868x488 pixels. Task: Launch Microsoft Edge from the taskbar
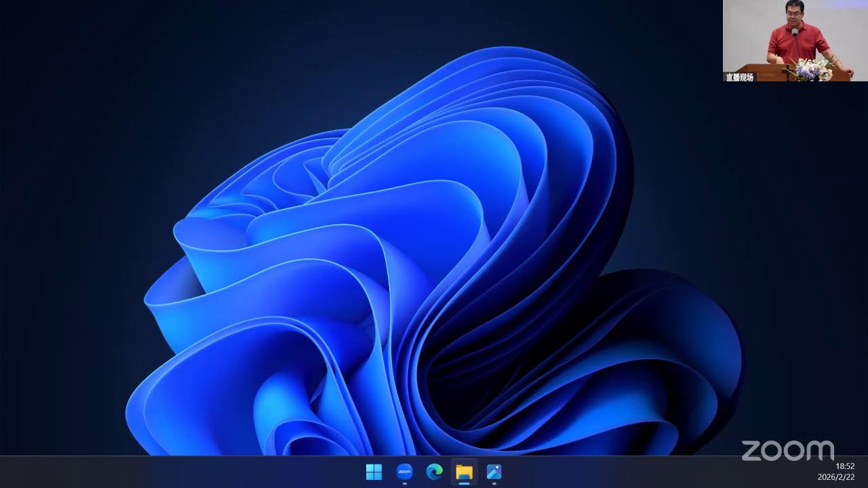(x=434, y=472)
